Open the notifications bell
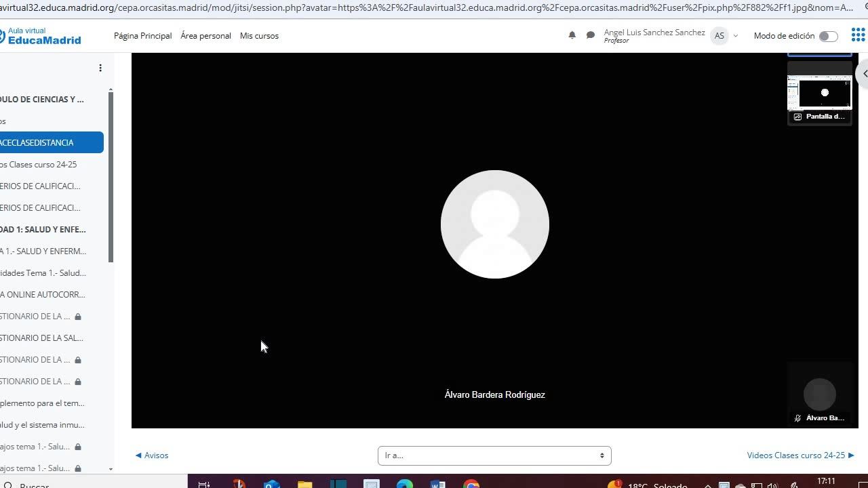The image size is (868, 488). [572, 35]
